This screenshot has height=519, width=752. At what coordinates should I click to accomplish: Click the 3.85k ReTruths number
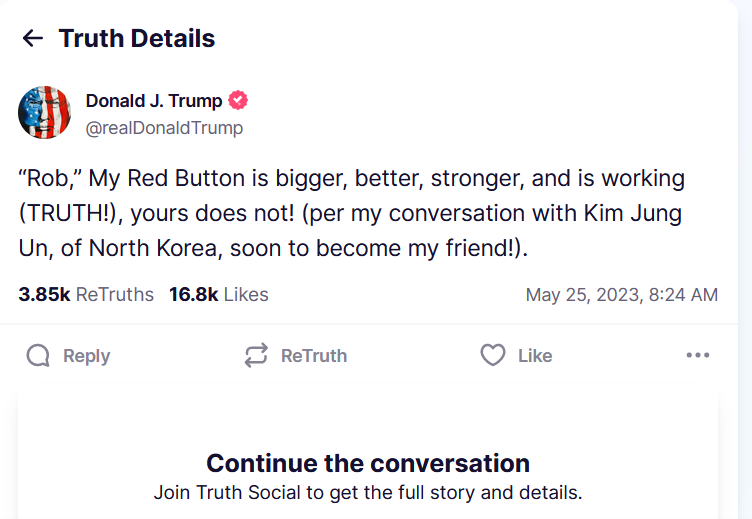pos(45,295)
